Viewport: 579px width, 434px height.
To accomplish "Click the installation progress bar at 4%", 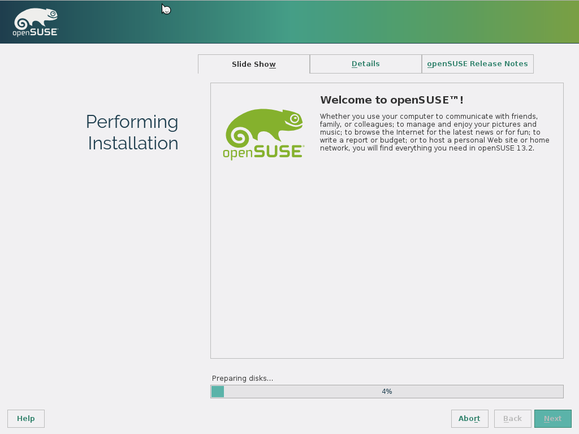I will (x=387, y=392).
